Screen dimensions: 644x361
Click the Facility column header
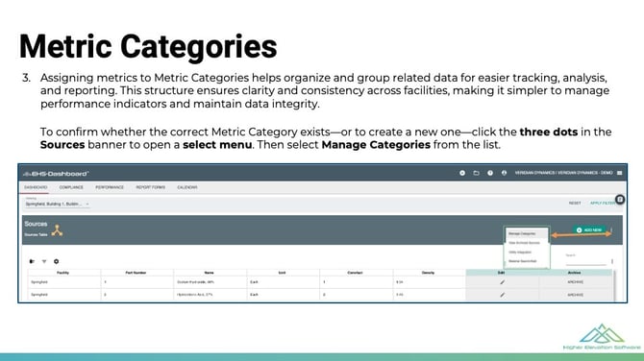click(x=63, y=273)
